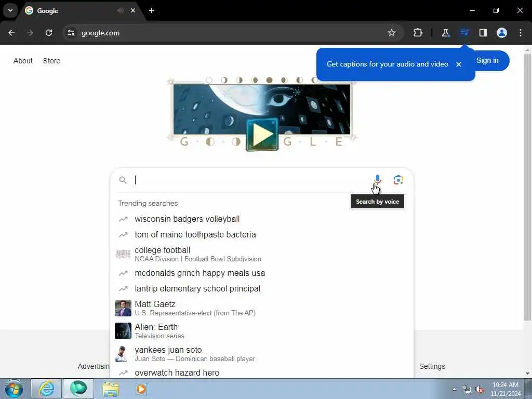This screenshot has width=532, height=399.
Task: Open Search by image camera icon
Action: (398, 180)
